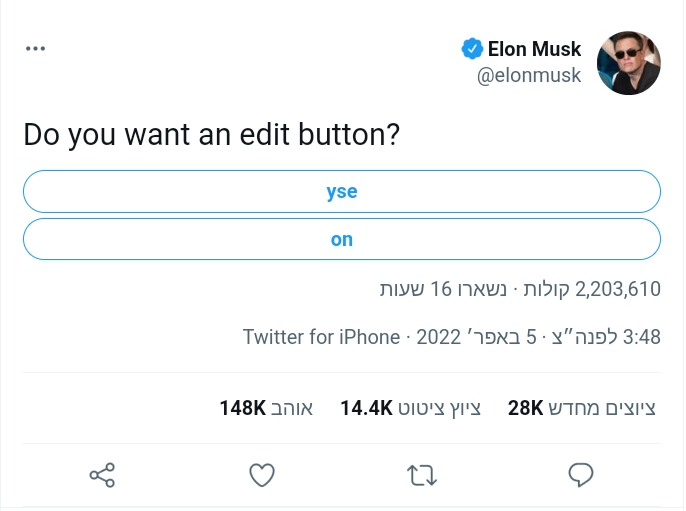
Task: Click the tweet text 'Do you want an edit button?'
Action: [211, 135]
